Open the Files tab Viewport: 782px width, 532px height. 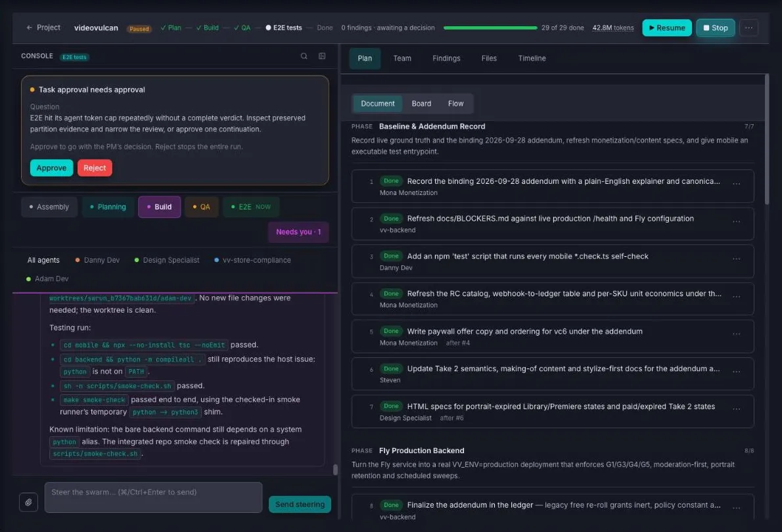pyautogui.click(x=489, y=58)
